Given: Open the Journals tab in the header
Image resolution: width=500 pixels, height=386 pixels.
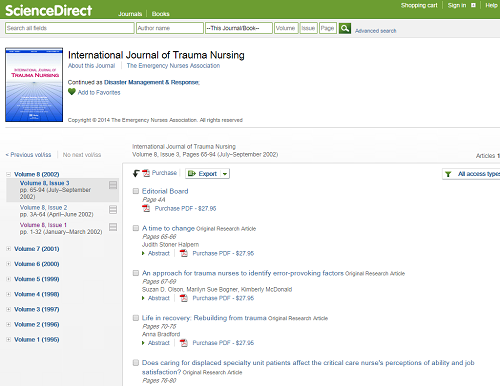Looking at the screenshot, I should [x=130, y=14].
